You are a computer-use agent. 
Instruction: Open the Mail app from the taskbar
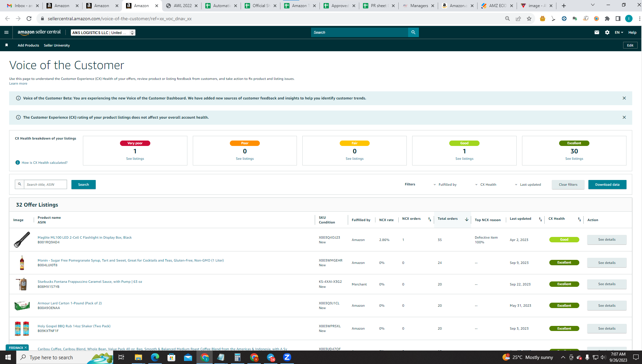(x=188, y=357)
